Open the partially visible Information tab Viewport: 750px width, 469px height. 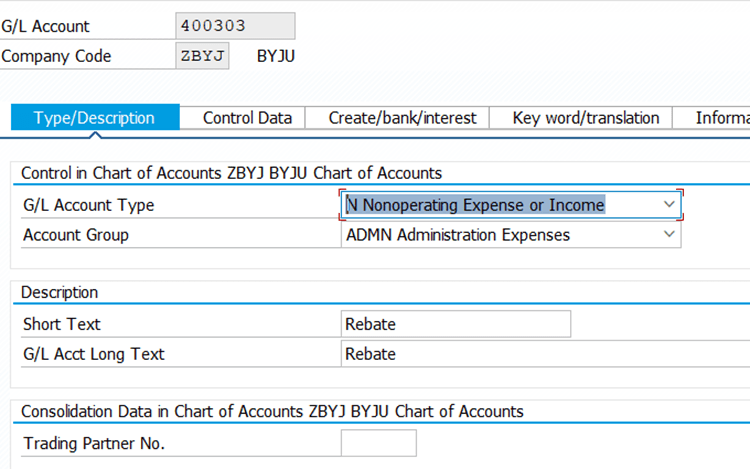tap(722, 118)
